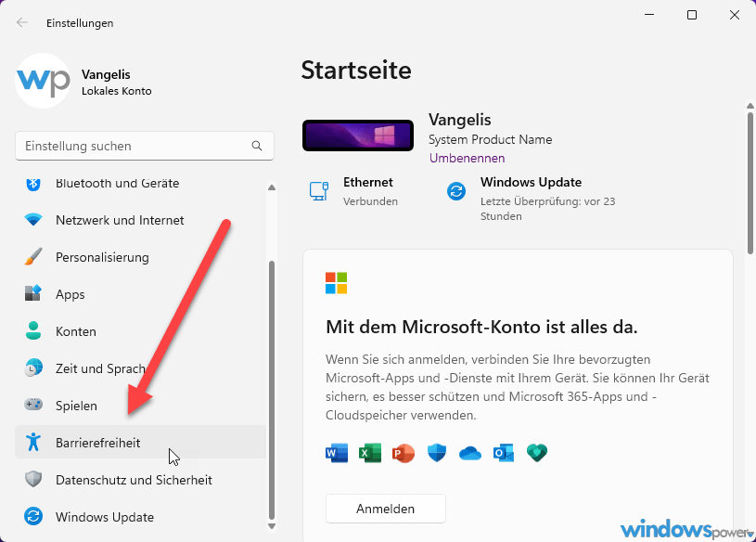Click sidebar scrollbar down arrow
This screenshot has width=756, height=542.
pyautogui.click(x=272, y=526)
